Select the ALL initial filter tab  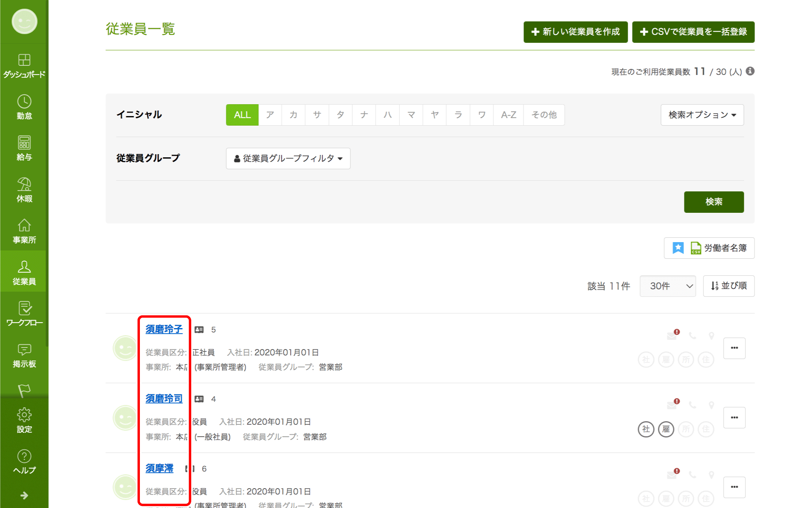click(x=242, y=115)
